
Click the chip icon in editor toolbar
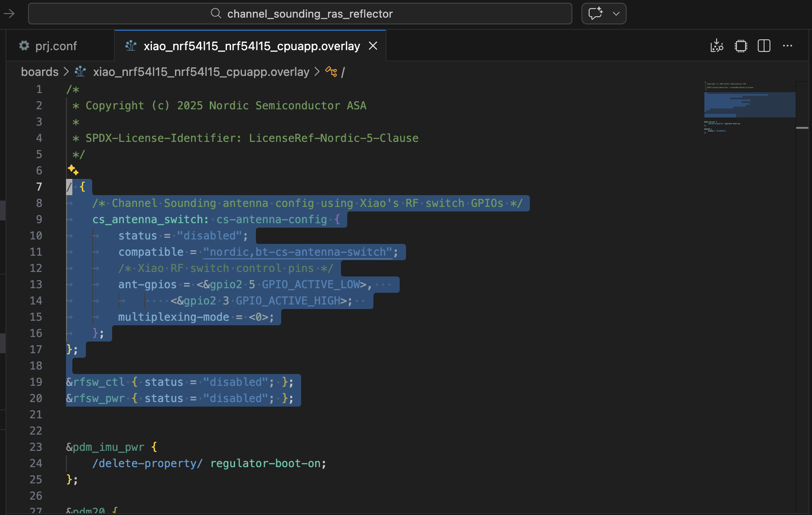741,46
